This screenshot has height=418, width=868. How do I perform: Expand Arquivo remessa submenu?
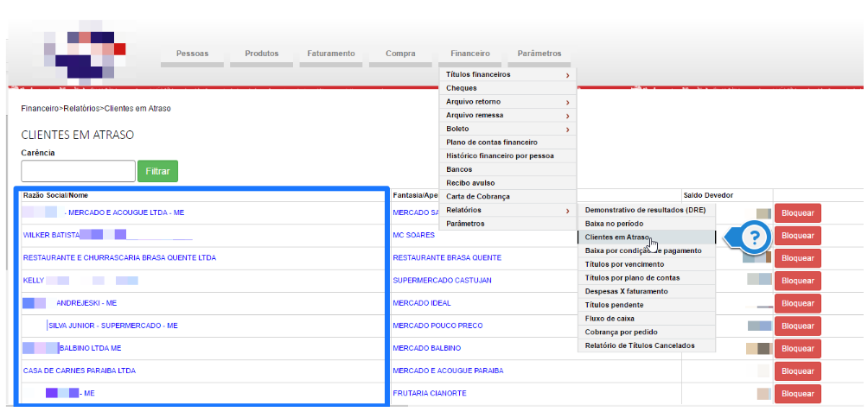[507, 115]
